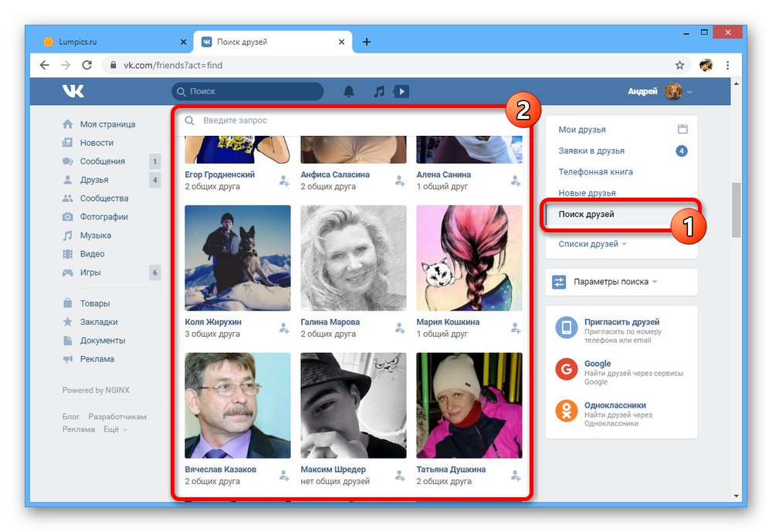Click the browser address bar URL

173,65
